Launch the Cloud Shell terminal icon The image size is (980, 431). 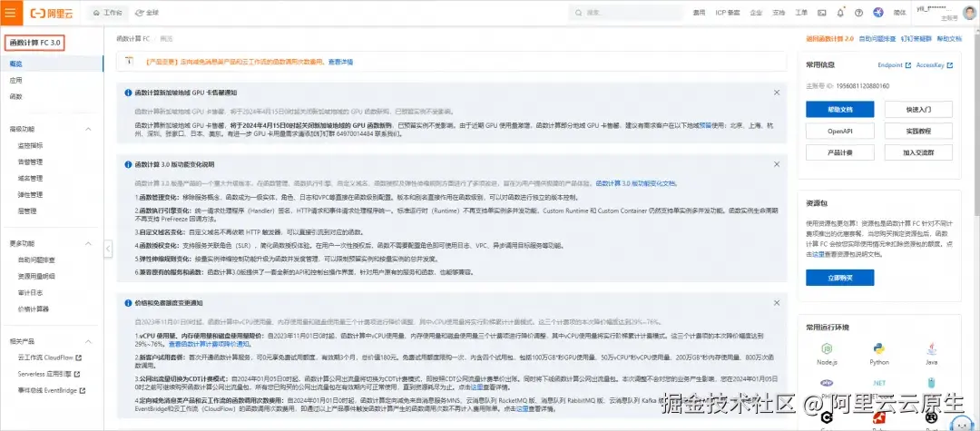pos(822,13)
